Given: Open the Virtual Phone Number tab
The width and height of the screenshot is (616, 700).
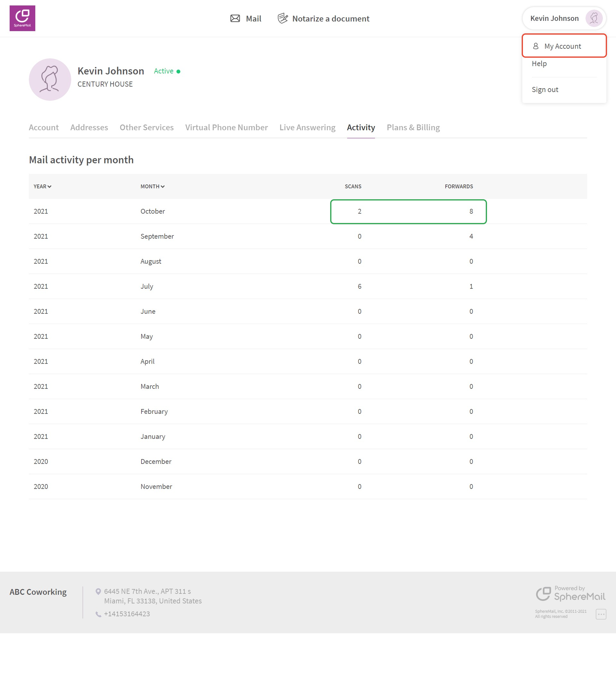Looking at the screenshot, I should [226, 127].
